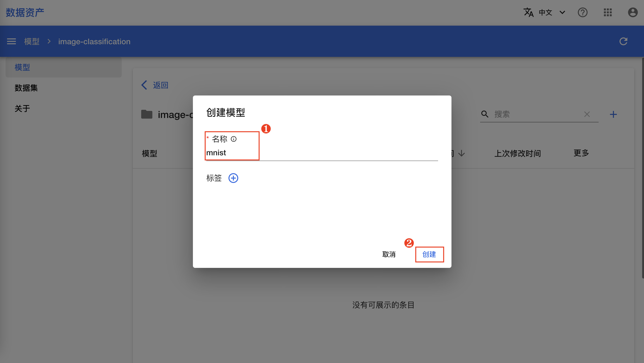Add a tag with 标签 plus icon
The height and width of the screenshot is (363, 644).
[233, 178]
